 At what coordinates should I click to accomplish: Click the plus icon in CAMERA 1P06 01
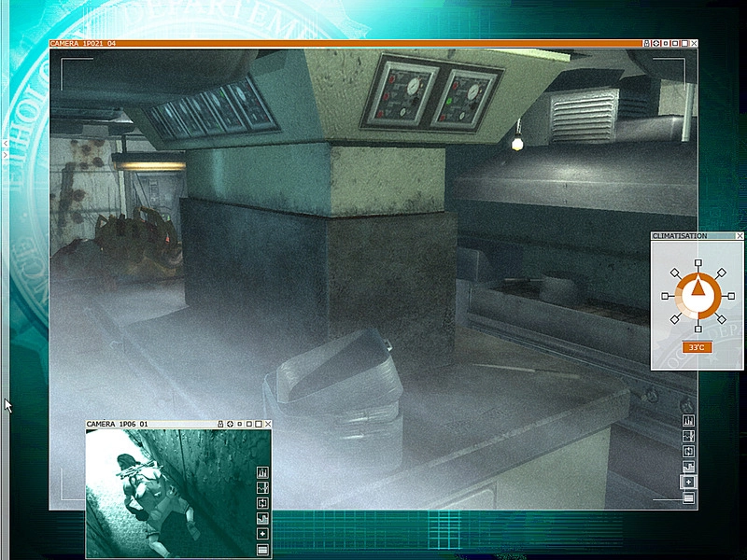coord(262,533)
